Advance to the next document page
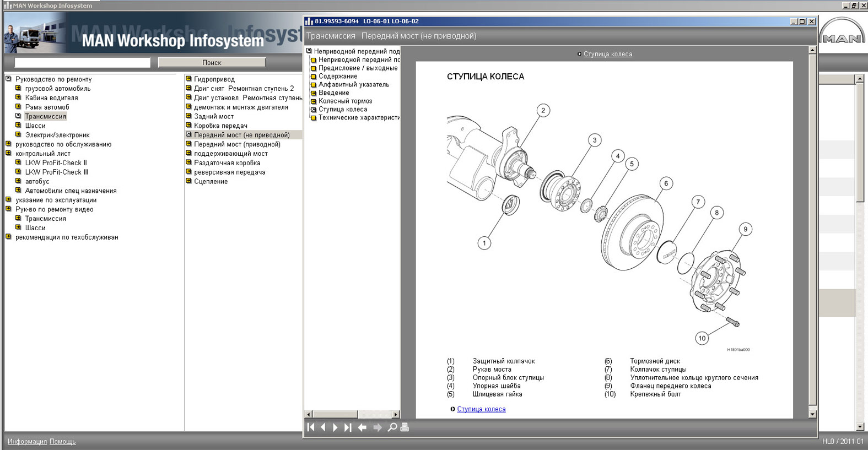This screenshot has width=868, height=450. (x=335, y=427)
